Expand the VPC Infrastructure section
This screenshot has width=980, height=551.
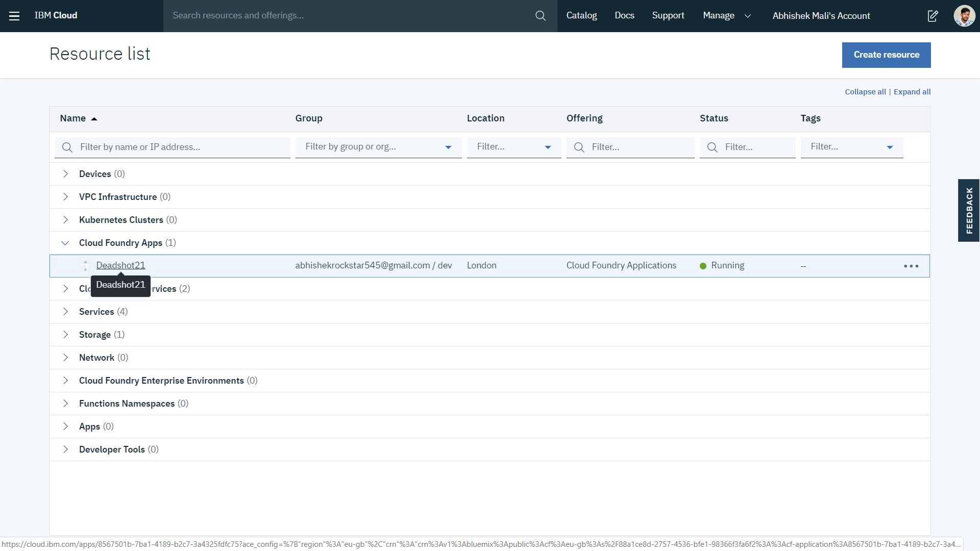point(65,197)
